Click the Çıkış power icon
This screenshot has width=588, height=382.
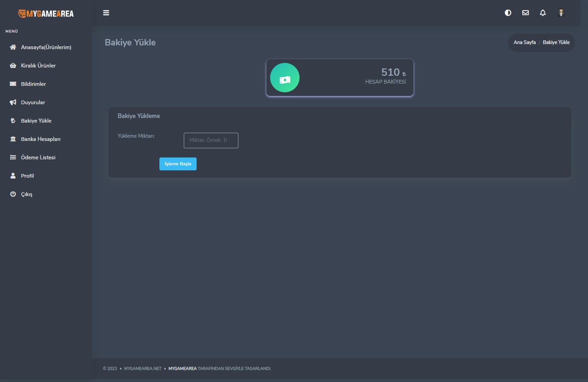(13, 194)
